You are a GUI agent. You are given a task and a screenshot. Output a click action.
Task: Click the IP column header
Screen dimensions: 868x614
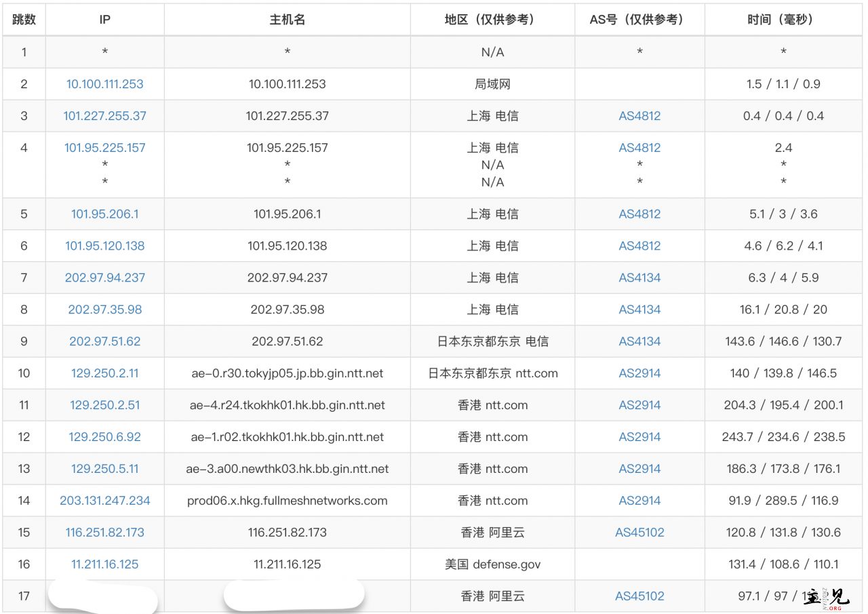point(105,20)
